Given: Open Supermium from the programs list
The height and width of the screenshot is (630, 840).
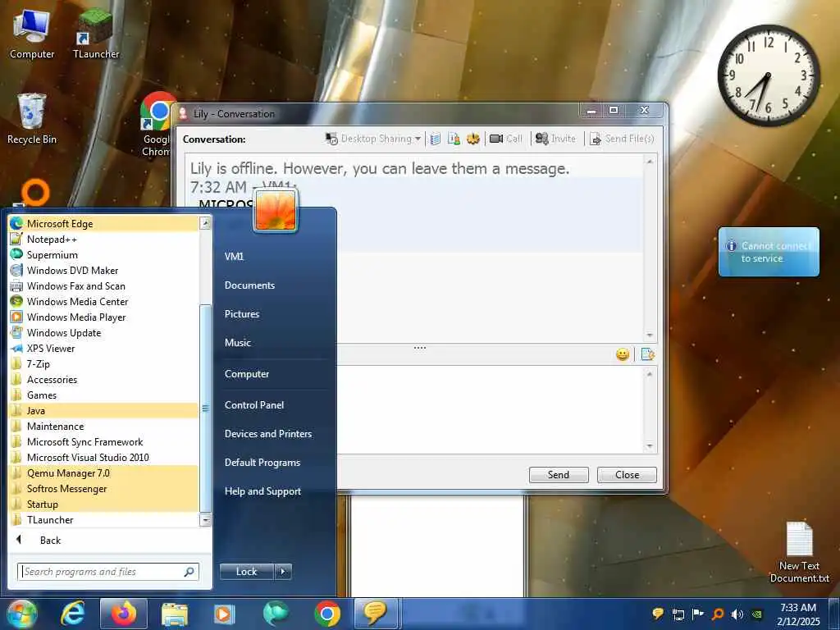Looking at the screenshot, I should pos(104,254).
